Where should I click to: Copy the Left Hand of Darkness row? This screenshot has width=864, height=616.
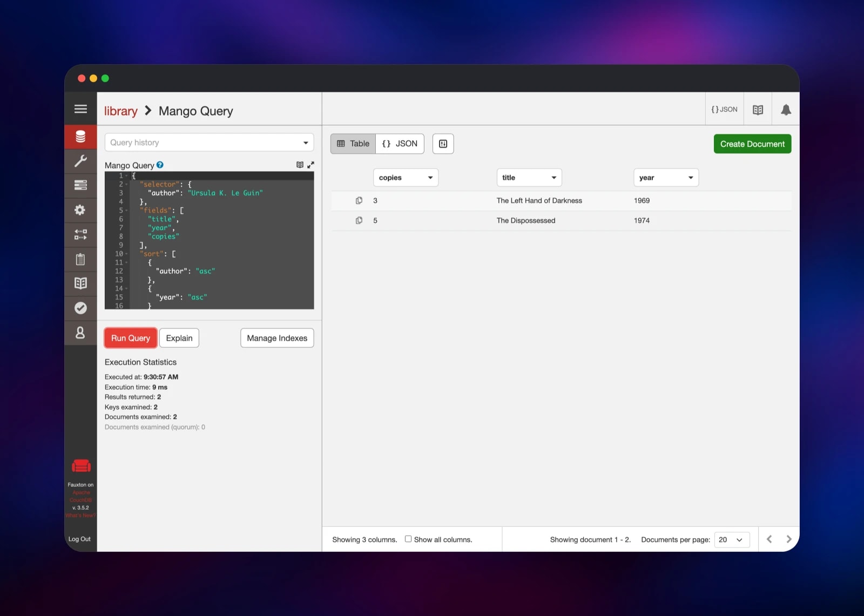(359, 201)
